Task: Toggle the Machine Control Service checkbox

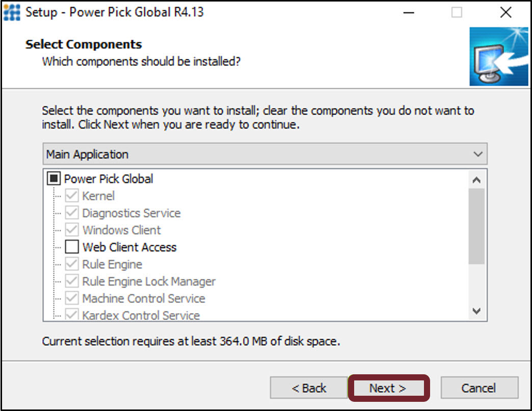Action: (x=71, y=298)
